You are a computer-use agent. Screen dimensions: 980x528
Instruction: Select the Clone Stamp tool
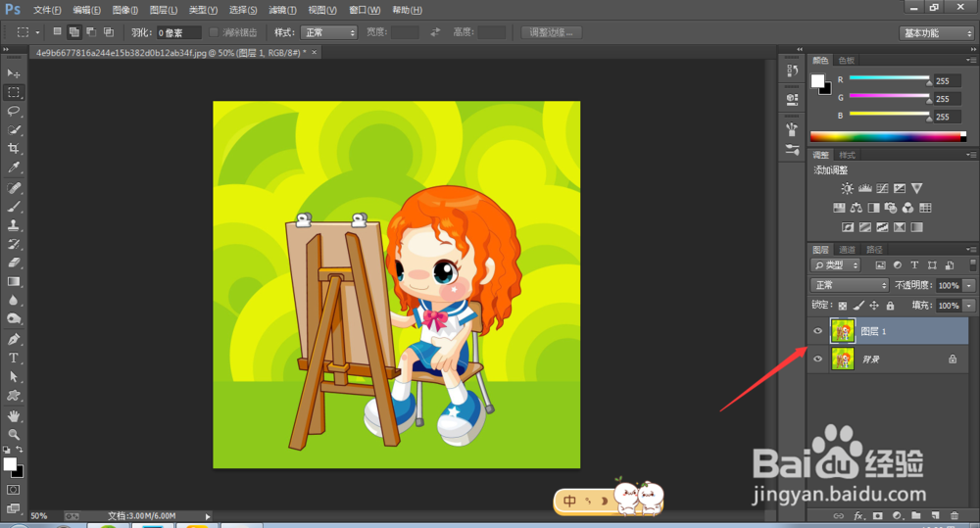(x=13, y=225)
